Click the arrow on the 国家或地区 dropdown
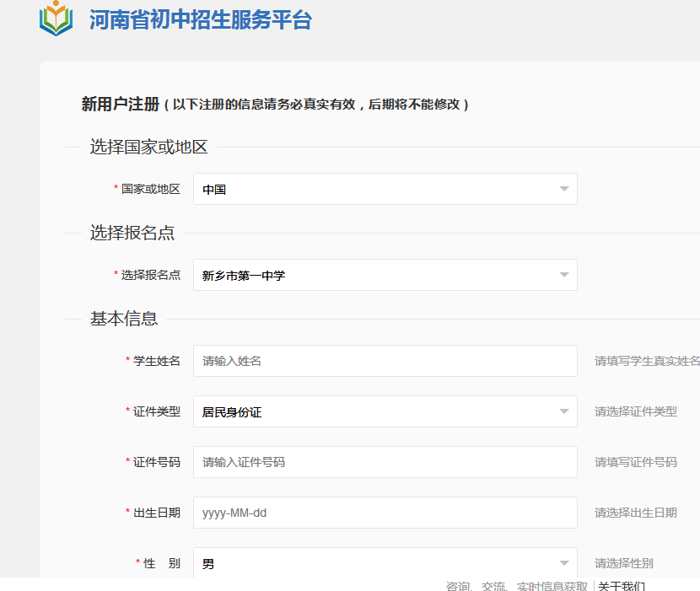The image size is (700, 591). (x=564, y=189)
